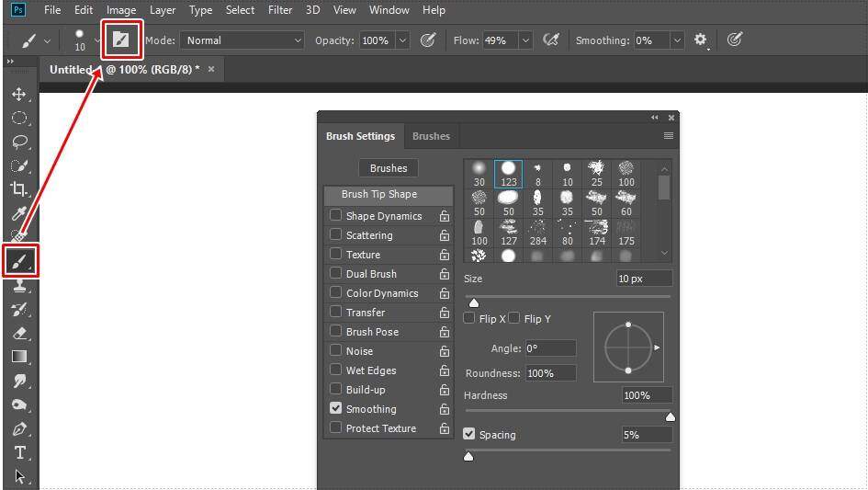
Task: Open the Filter menu
Action: click(280, 10)
